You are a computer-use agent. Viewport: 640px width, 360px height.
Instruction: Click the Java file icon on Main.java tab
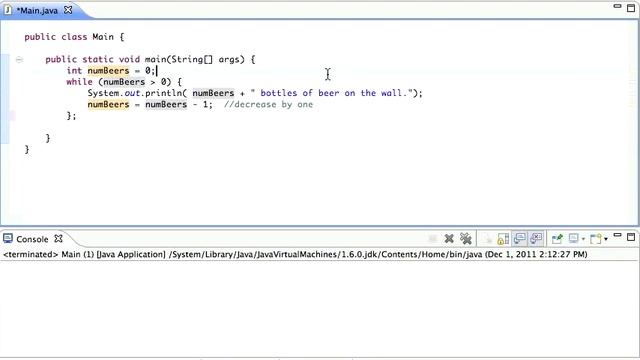tap(7, 10)
